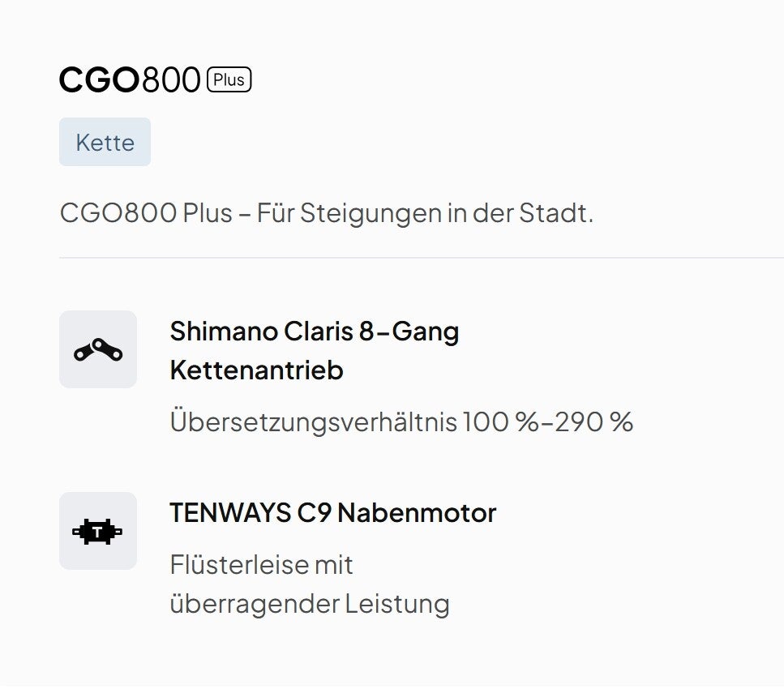Image resolution: width=784 pixels, height=693 pixels.
Task: Open the TENWAYS C9 Nabenmotor heading
Action: coord(332,513)
